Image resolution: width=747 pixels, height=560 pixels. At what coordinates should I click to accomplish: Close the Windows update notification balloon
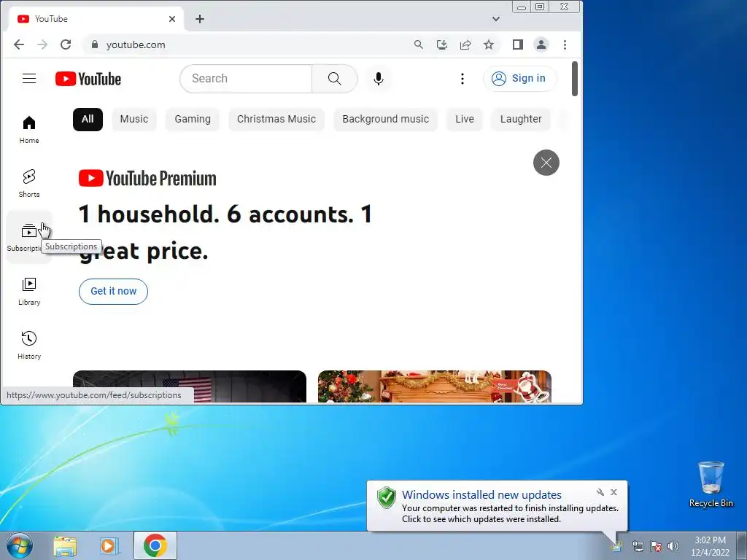point(614,492)
